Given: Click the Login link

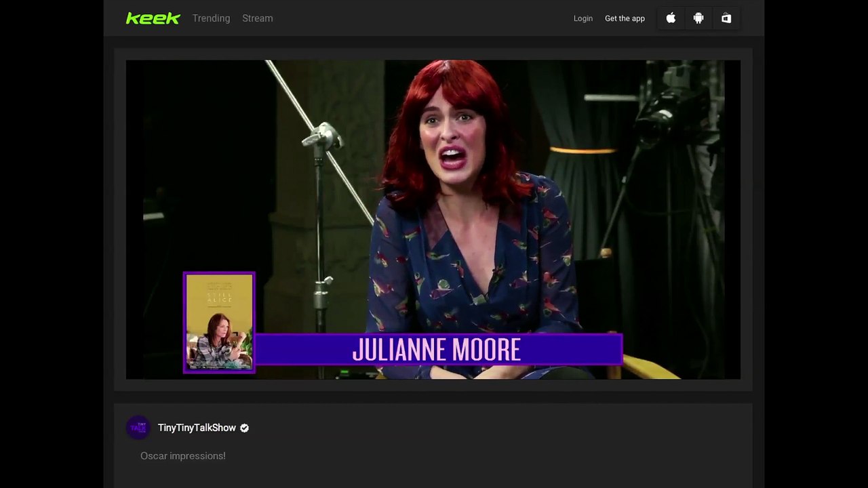Looking at the screenshot, I should [583, 18].
